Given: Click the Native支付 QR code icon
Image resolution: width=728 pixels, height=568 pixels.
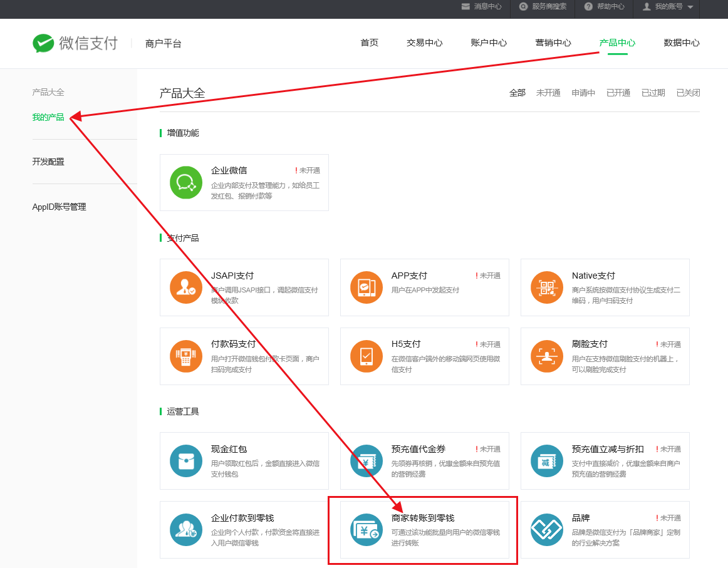Looking at the screenshot, I should point(547,287).
